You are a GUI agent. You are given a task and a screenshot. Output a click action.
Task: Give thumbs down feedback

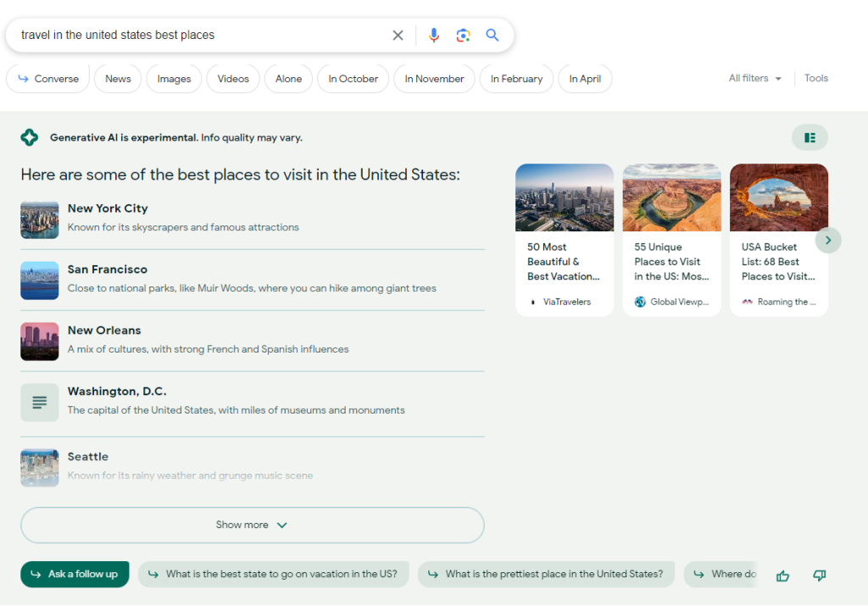point(820,576)
